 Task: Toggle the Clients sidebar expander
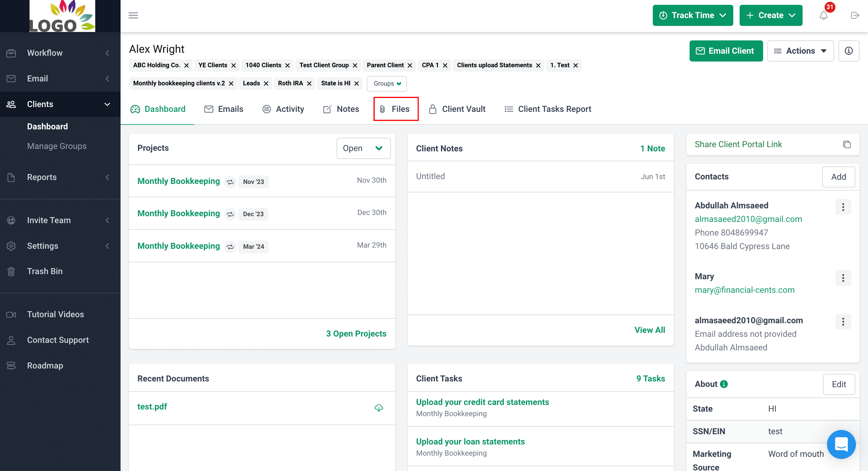[108, 104]
